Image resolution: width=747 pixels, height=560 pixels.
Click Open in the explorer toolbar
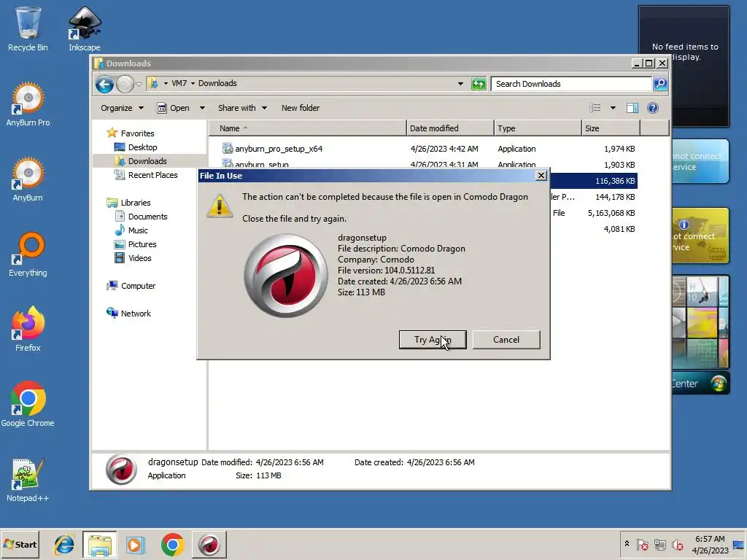pyautogui.click(x=174, y=108)
